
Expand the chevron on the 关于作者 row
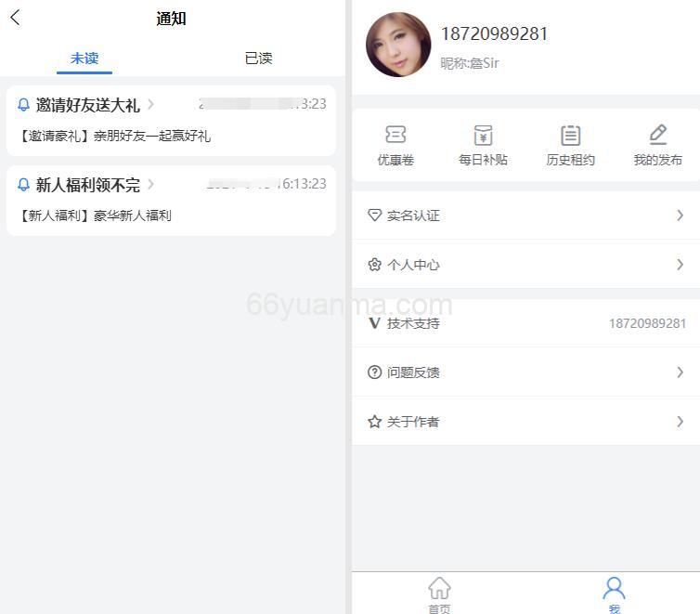coord(680,421)
